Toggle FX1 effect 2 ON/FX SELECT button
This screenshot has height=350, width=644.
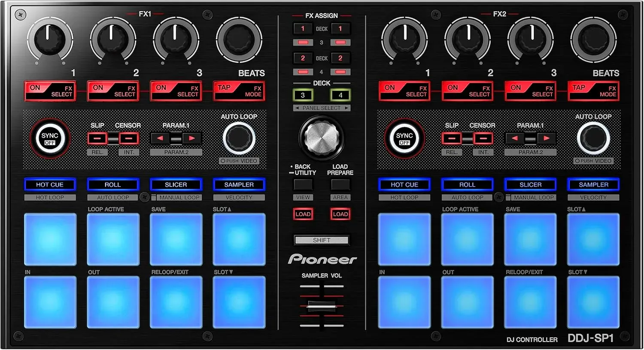tap(113, 91)
